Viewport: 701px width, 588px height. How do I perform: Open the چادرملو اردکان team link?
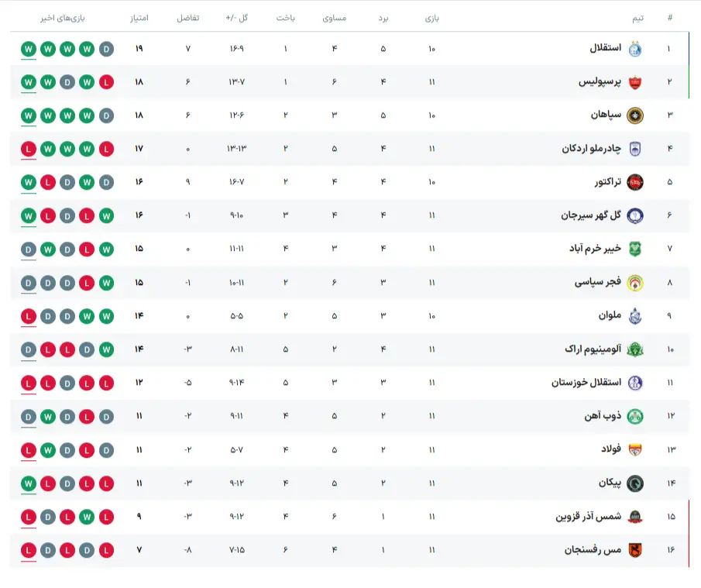click(x=592, y=149)
